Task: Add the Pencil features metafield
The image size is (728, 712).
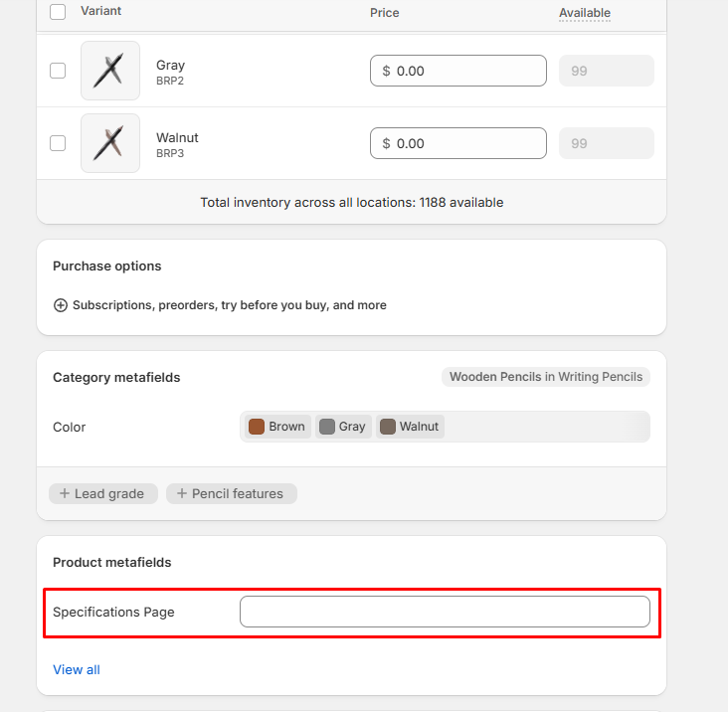Action: point(231,493)
